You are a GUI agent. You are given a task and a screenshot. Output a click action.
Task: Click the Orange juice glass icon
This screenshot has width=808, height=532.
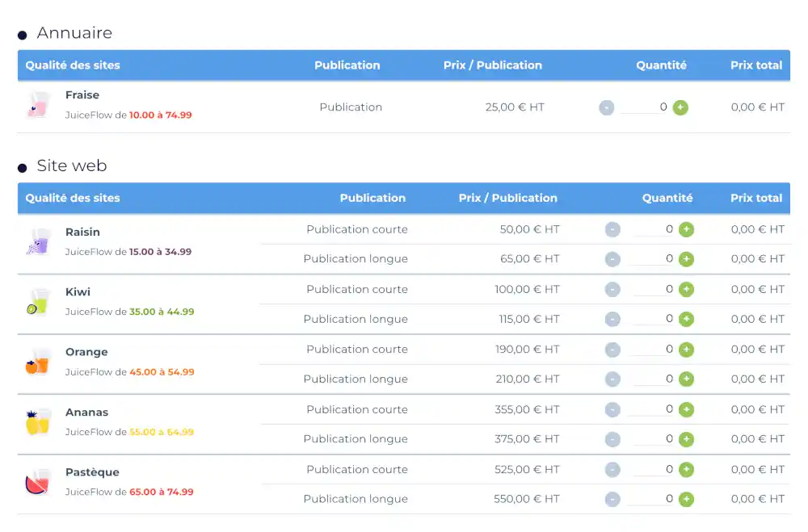(x=38, y=362)
